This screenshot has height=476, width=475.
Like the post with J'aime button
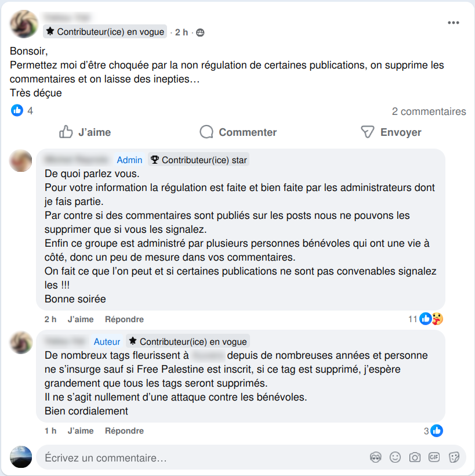(85, 132)
